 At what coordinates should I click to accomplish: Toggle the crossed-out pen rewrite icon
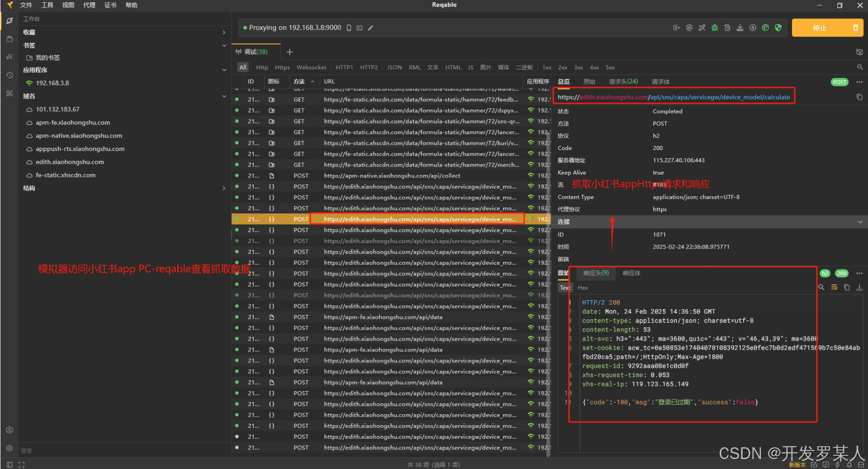(702, 28)
